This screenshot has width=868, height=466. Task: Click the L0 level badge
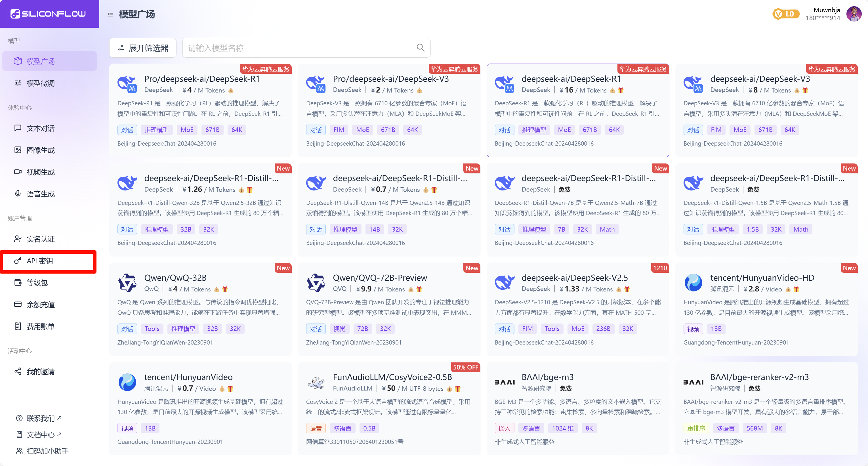pos(786,14)
